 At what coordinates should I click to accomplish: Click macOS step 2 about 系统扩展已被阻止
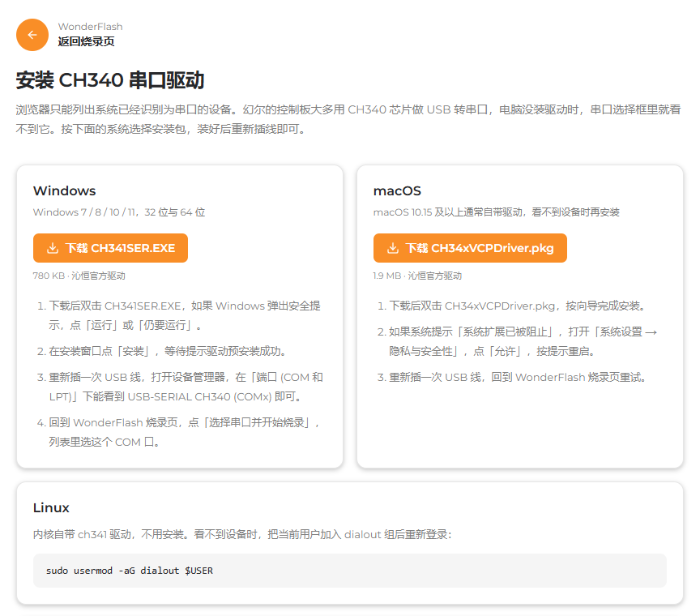pyautogui.click(x=517, y=341)
